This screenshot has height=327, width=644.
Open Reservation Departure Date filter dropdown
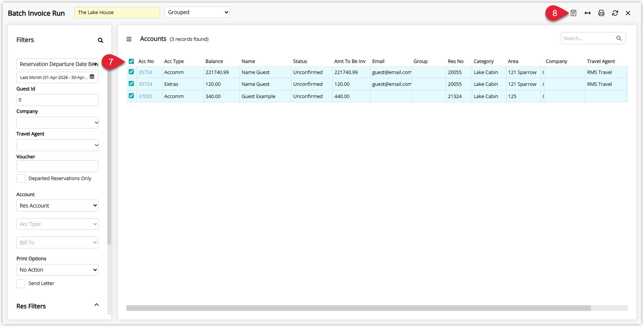click(57, 64)
